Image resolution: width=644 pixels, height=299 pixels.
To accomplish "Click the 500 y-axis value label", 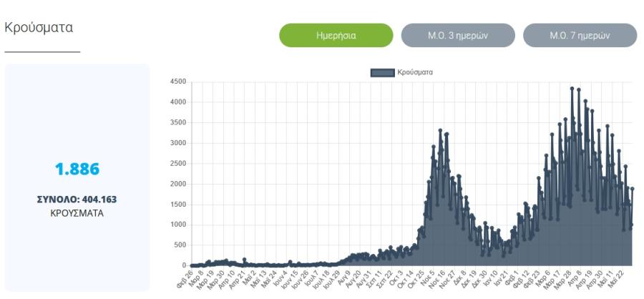I will (x=180, y=245).
